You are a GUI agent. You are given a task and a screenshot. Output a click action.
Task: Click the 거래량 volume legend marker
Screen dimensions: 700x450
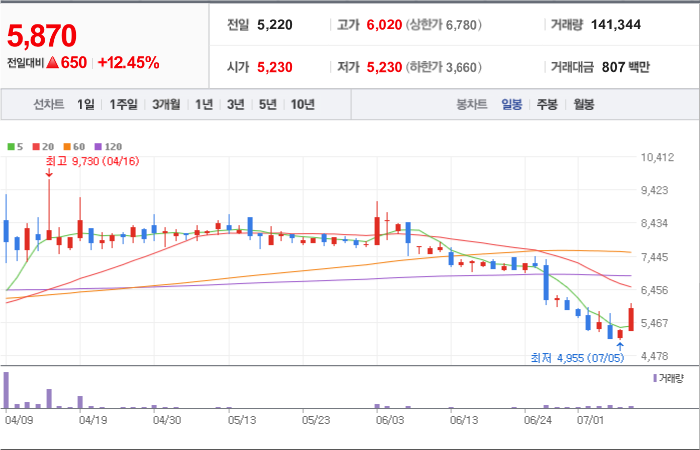655,379
